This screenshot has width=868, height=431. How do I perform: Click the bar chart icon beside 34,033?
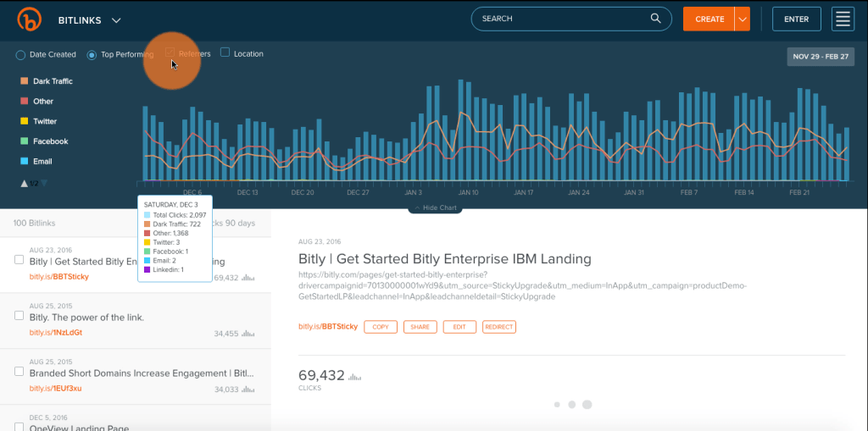(248, 390)
